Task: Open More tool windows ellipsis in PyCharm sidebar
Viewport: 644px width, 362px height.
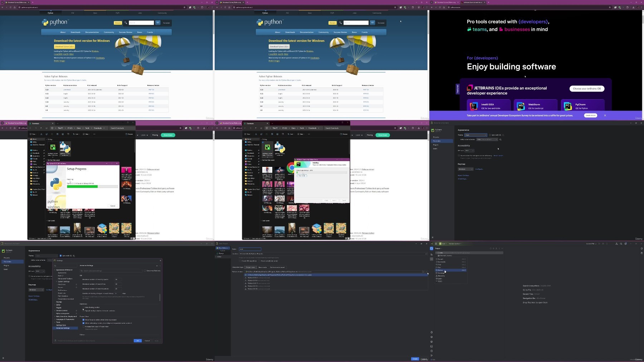Action: click(431, 259)
